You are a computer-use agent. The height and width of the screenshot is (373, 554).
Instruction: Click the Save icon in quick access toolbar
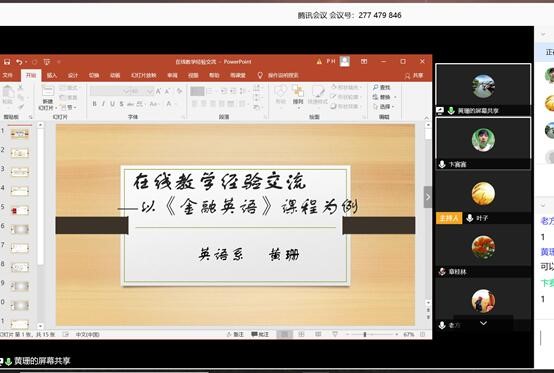(x=7, y=62)
